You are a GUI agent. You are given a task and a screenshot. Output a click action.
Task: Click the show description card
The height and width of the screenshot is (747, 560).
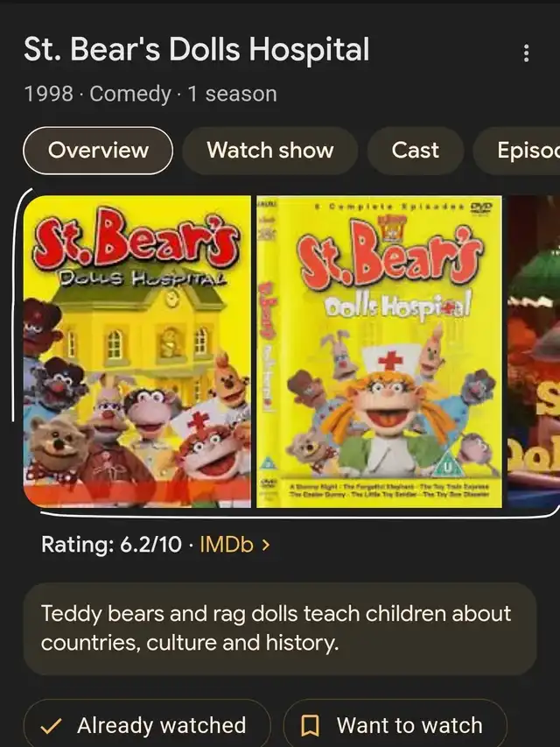pyautogui.click(x=280, y=629)
